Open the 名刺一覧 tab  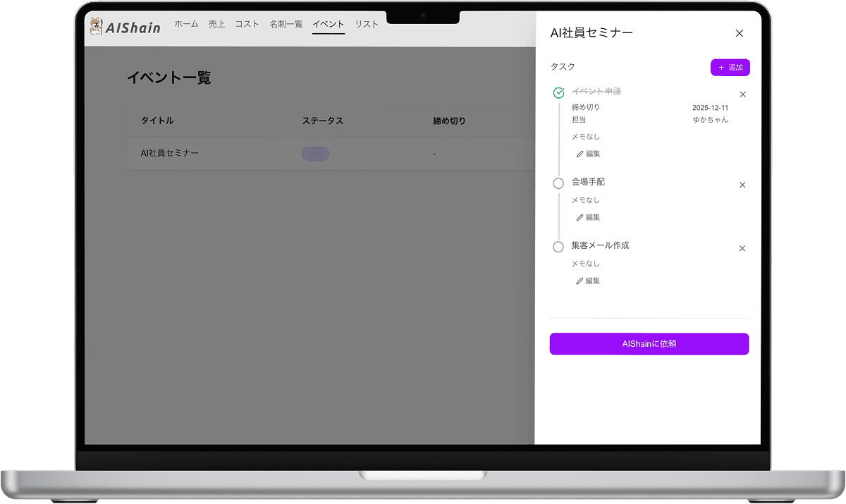[x=286, y=23]
